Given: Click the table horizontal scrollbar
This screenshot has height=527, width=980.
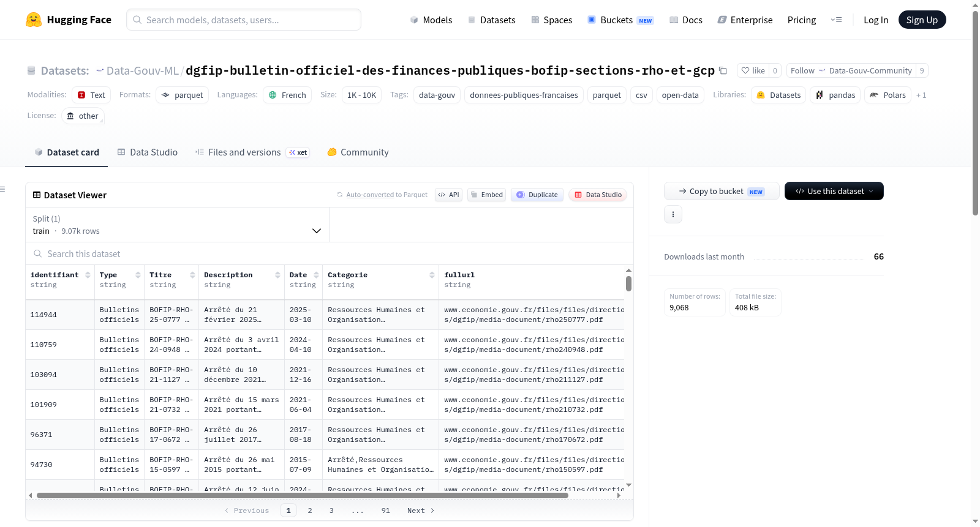Looking at the screenshot, I should [303, 496].
